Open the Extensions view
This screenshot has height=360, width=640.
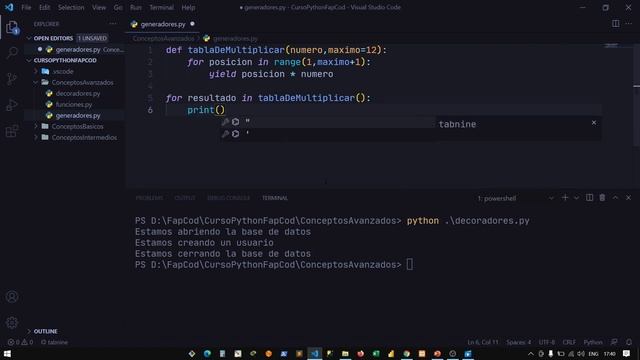12,131
